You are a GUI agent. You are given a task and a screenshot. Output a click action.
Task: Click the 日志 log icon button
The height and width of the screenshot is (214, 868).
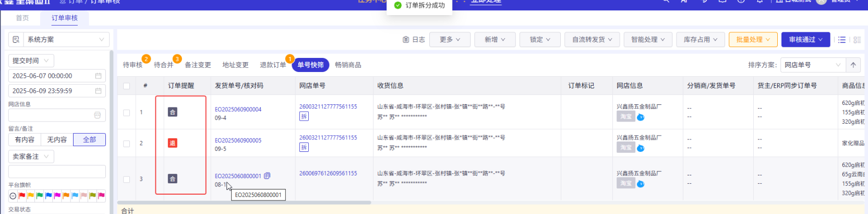414,40
